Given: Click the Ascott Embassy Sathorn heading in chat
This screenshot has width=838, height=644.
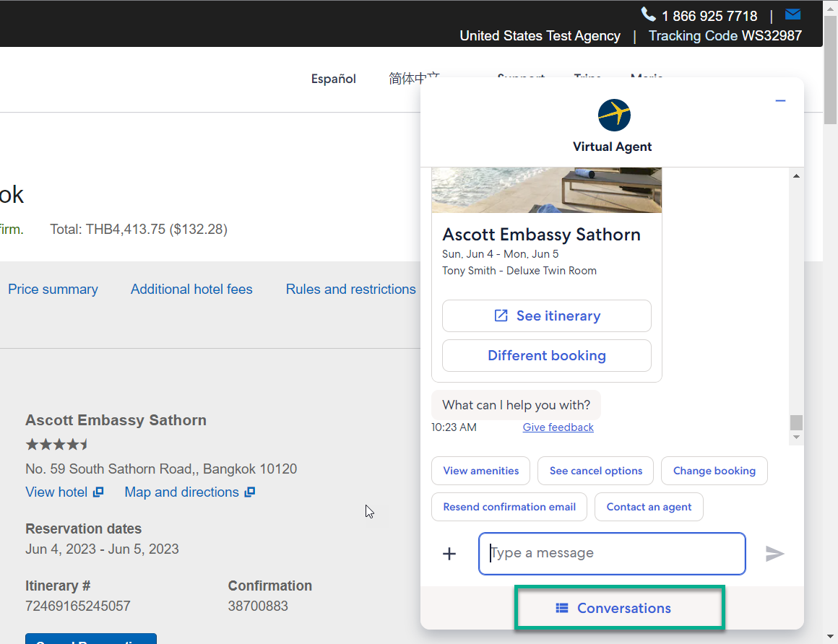Looking at the screenshot, I should (541, 235).
